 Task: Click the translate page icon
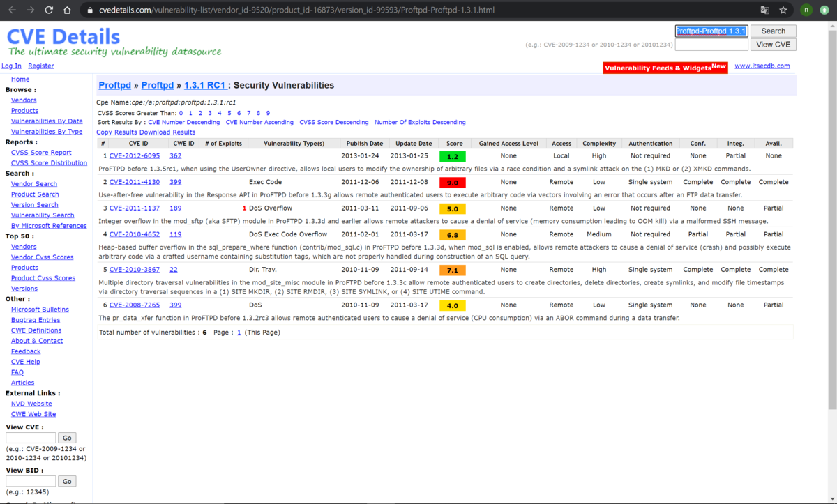pyautogui.click(x=765, y=10)
